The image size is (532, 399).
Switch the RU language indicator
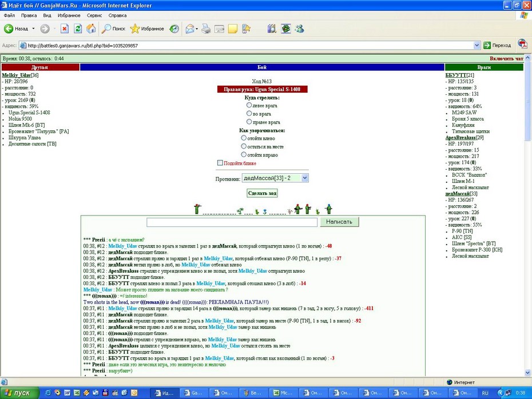point(485,393)
